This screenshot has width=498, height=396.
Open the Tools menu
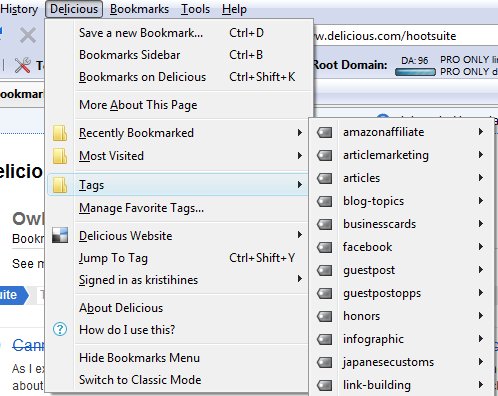(x=195, y=9)
